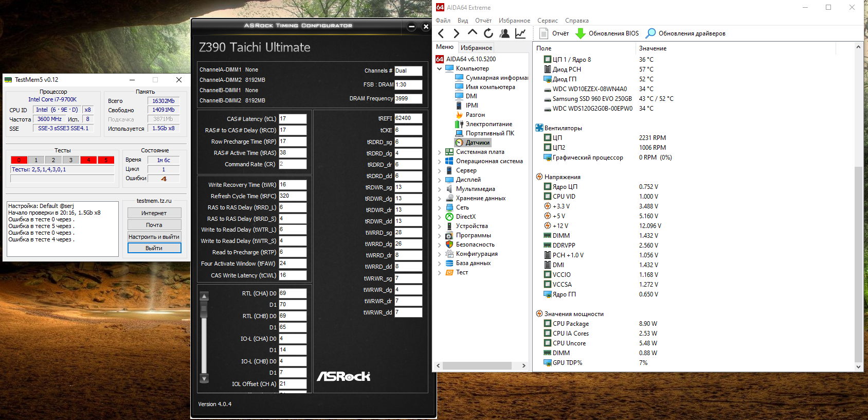
Task: Expand the Хранение данных node
Action: [440, 198]
